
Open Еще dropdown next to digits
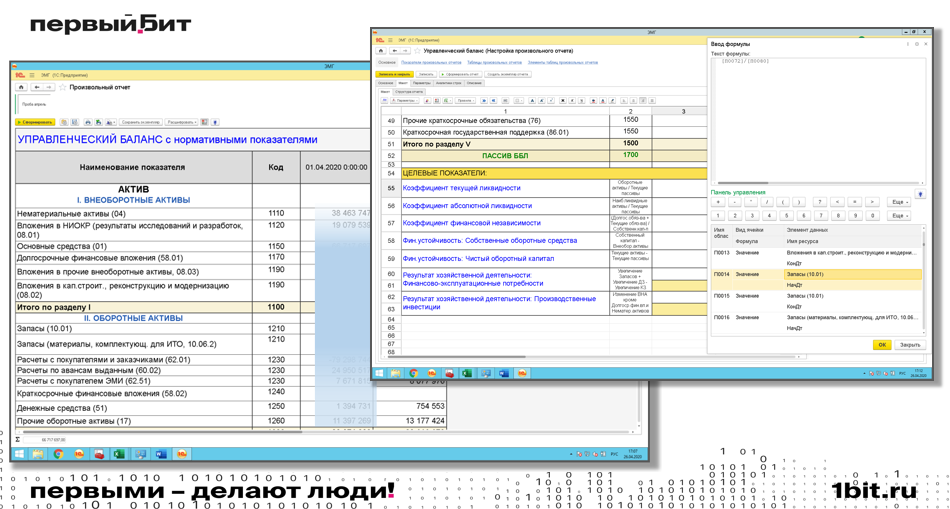pyautogui.click(x=899, y=216)
